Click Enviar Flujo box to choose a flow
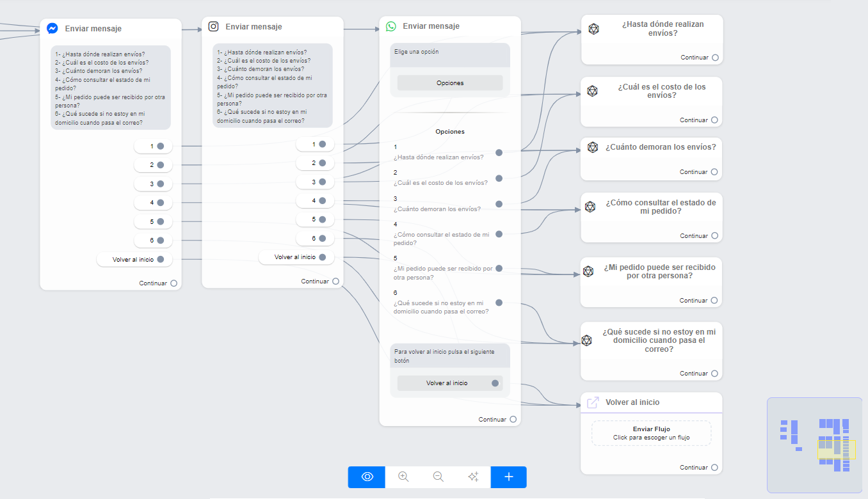This screenshot has height=499, width=868. pyautogui.click(x=651, y=433)
